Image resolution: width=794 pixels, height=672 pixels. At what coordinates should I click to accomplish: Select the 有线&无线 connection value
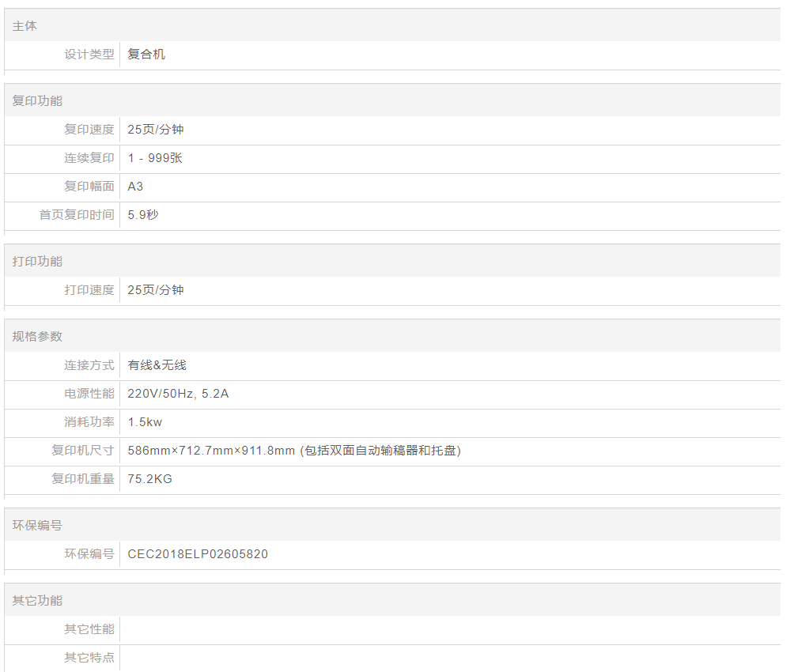coord(157,365)
